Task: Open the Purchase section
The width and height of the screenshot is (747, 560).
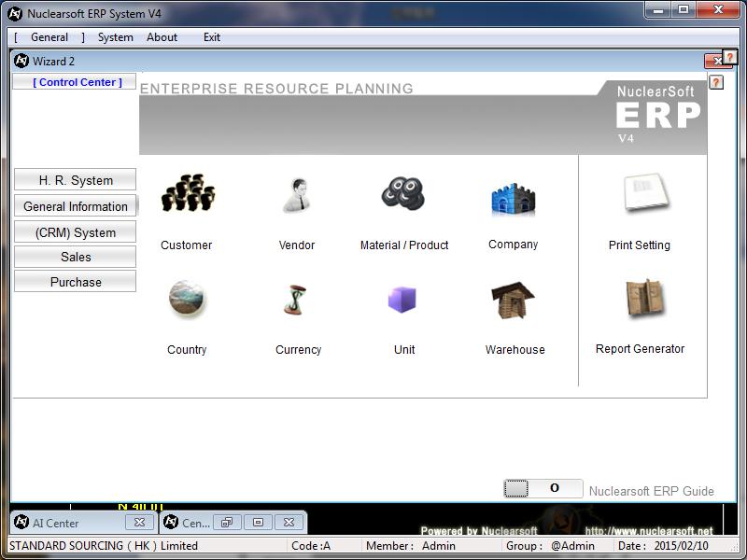Action: point(76,282)
